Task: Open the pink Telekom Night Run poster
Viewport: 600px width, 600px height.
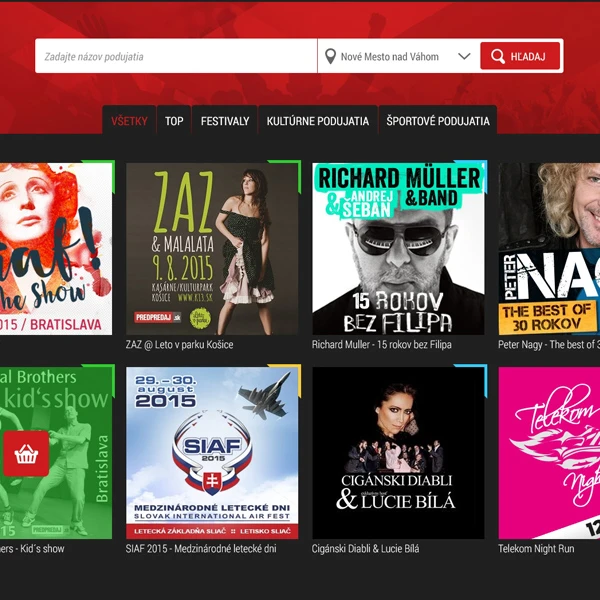Action: [549, 453]
